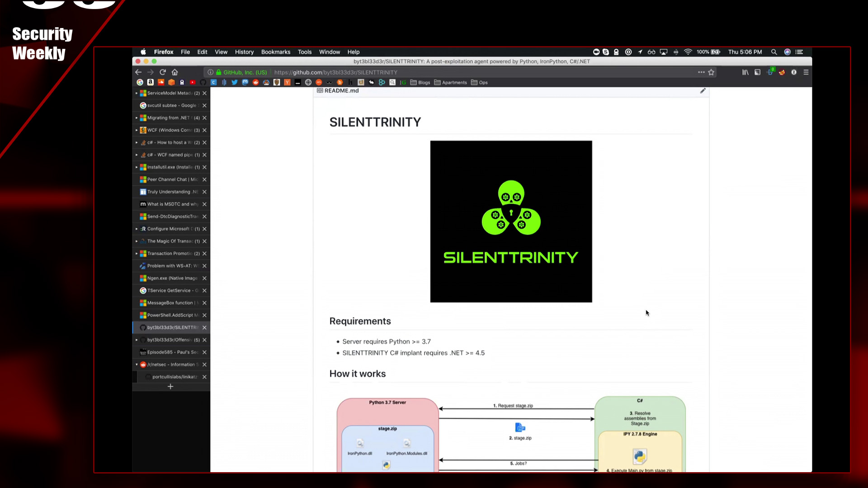Close the MessageBox function tab
Viewport: 868px width, 488px height.
click(204, 303)
